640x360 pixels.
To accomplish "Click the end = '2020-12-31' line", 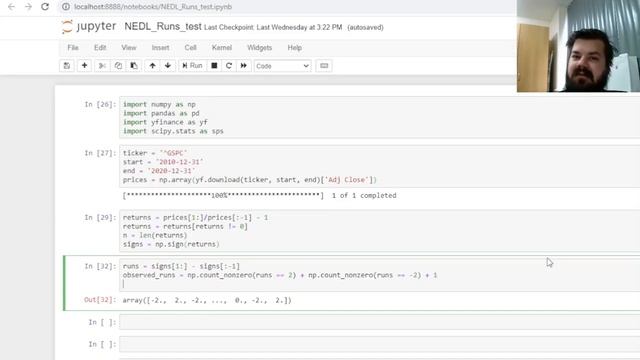I will tap(159, 171).
